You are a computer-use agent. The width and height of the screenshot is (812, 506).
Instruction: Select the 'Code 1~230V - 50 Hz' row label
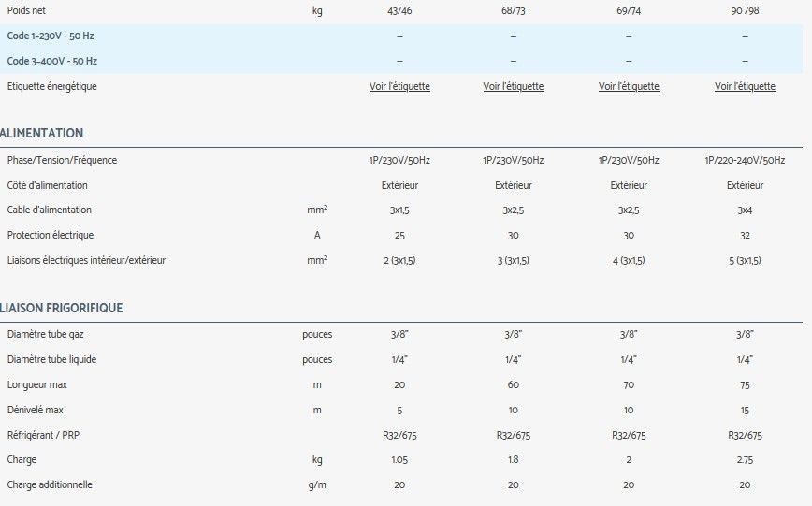[x=52, y=36]
